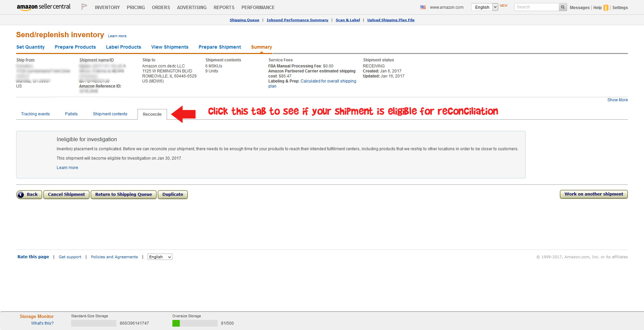This screenshot has width=644, height=330.
Task: Click What's this? under Storage Monitor
Action: coord(42,323)
